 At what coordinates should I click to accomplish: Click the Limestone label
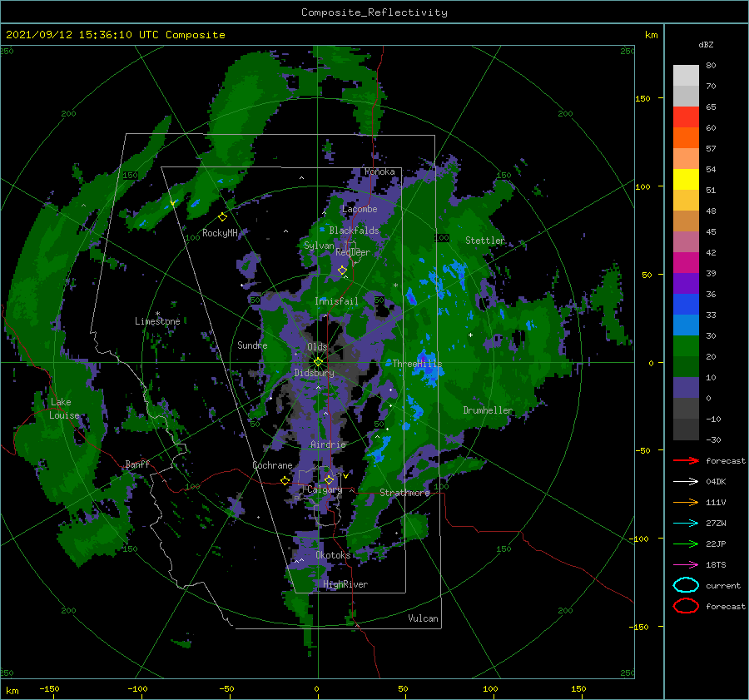point(157,321)
